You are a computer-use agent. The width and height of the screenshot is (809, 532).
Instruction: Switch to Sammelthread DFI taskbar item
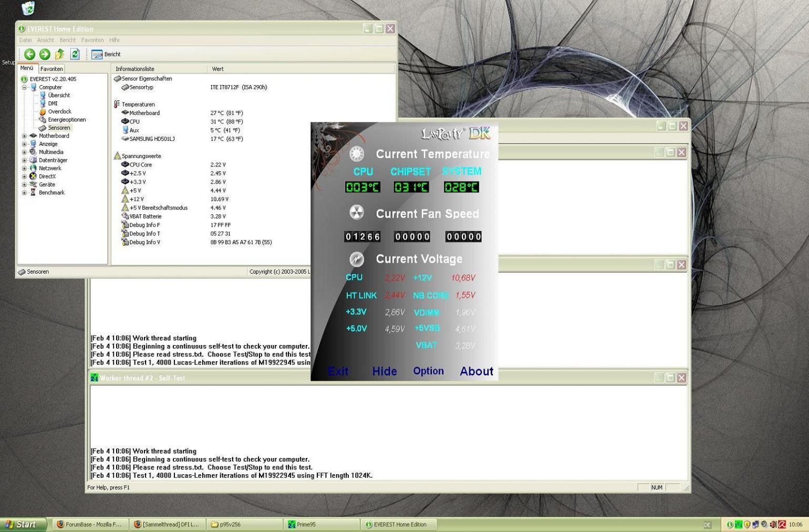point(168,524)
